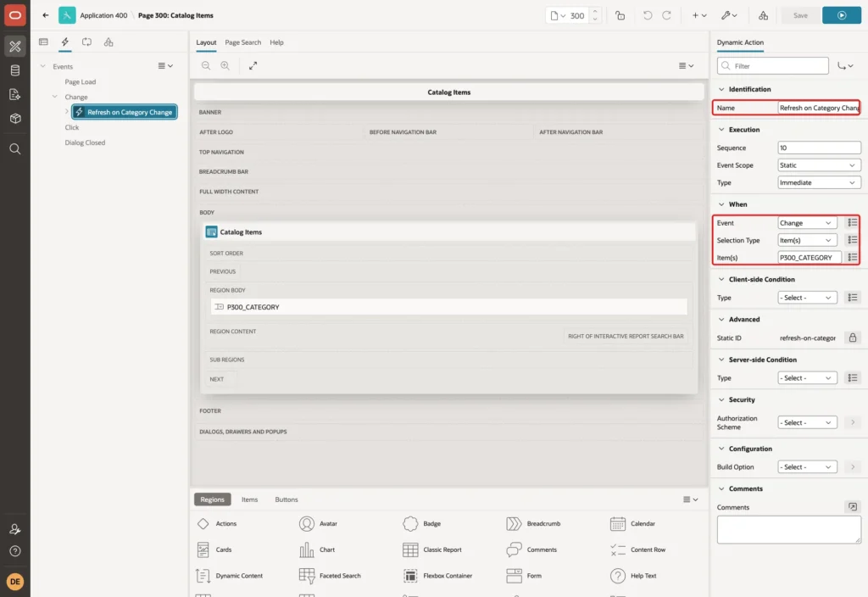Pick the Faceted Search region in gallery
The height and width of the screenshot is (597, 868).
click(330, 576)
